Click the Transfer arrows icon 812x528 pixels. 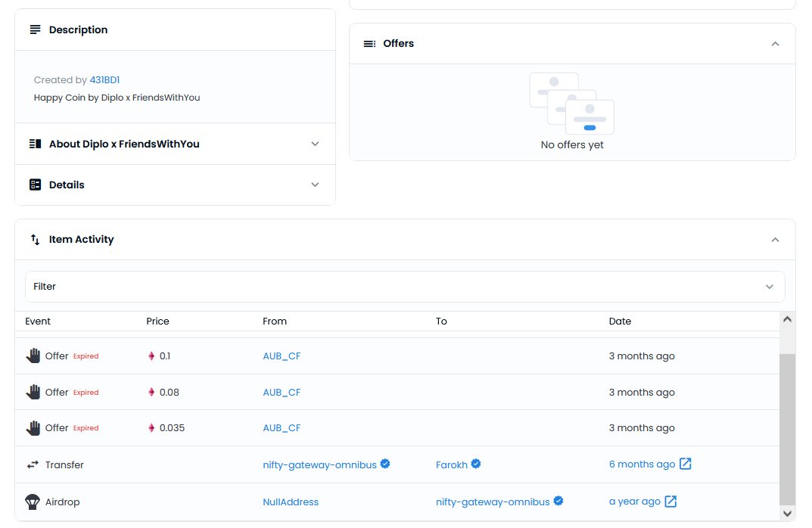[x=33, y=465]
